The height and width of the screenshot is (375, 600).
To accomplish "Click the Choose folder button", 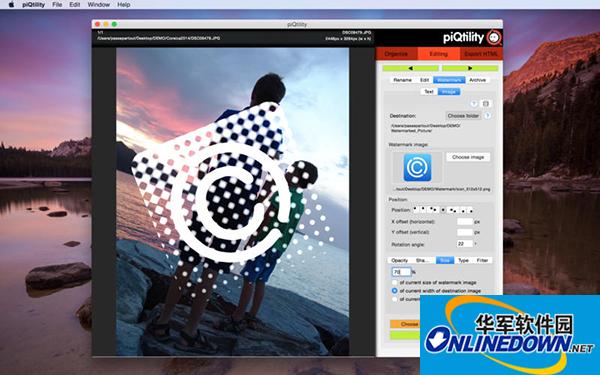I will (x=463, y=116).
